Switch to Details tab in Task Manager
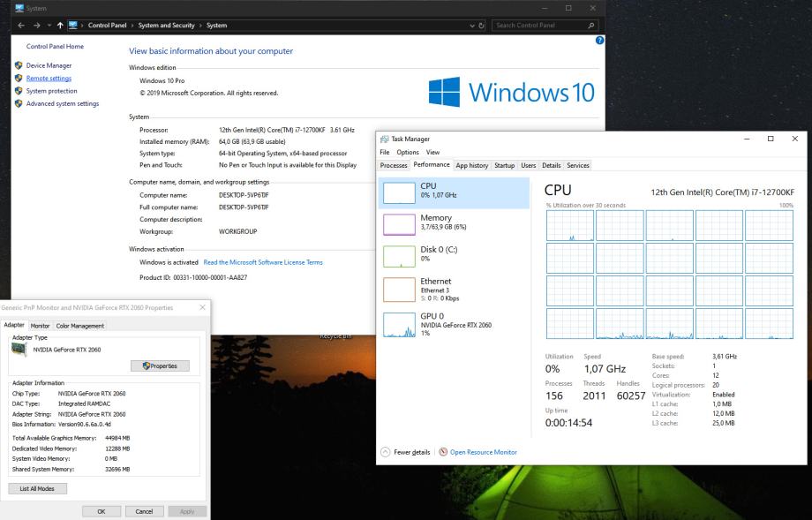The image size is (812, 520). click(x=551, y=165)
